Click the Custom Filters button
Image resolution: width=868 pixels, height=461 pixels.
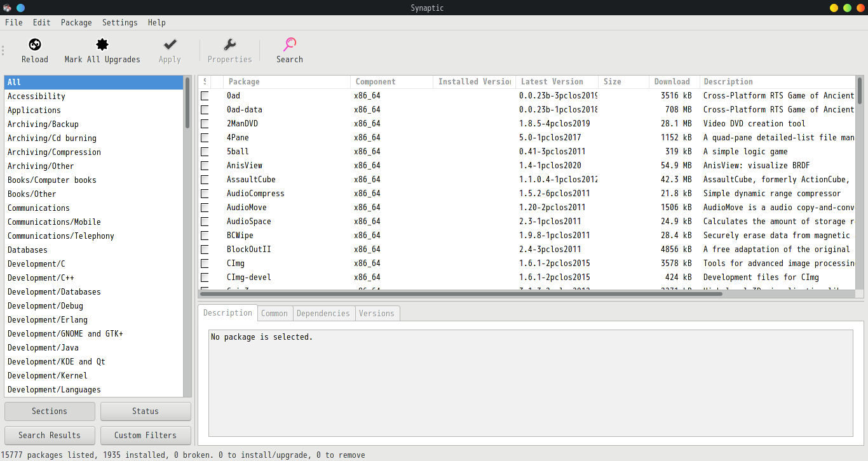(x=146, y=435)
